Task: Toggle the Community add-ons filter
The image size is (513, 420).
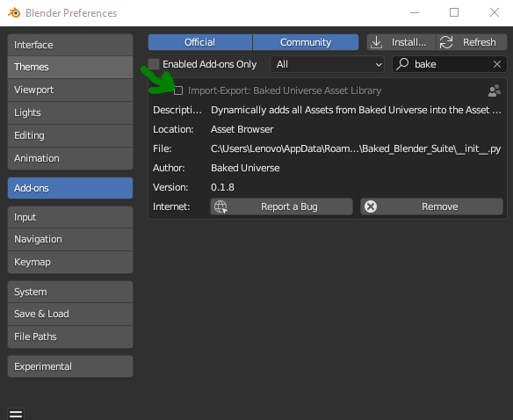Action: [x=306, y=42]
